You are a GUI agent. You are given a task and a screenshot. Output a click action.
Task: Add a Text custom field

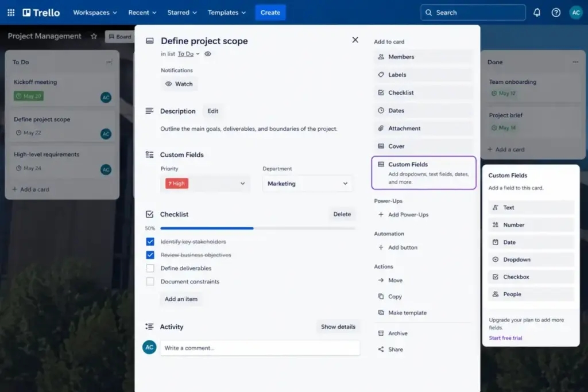[531, 207]
